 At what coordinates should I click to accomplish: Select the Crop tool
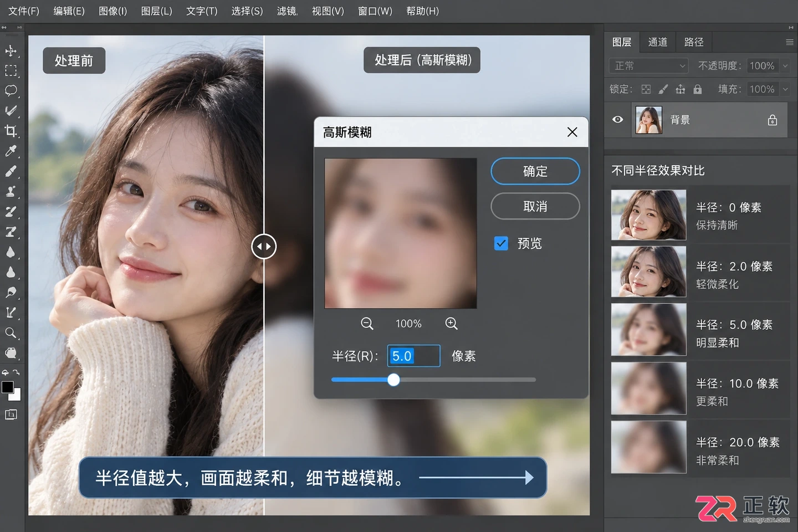[11, 131]
